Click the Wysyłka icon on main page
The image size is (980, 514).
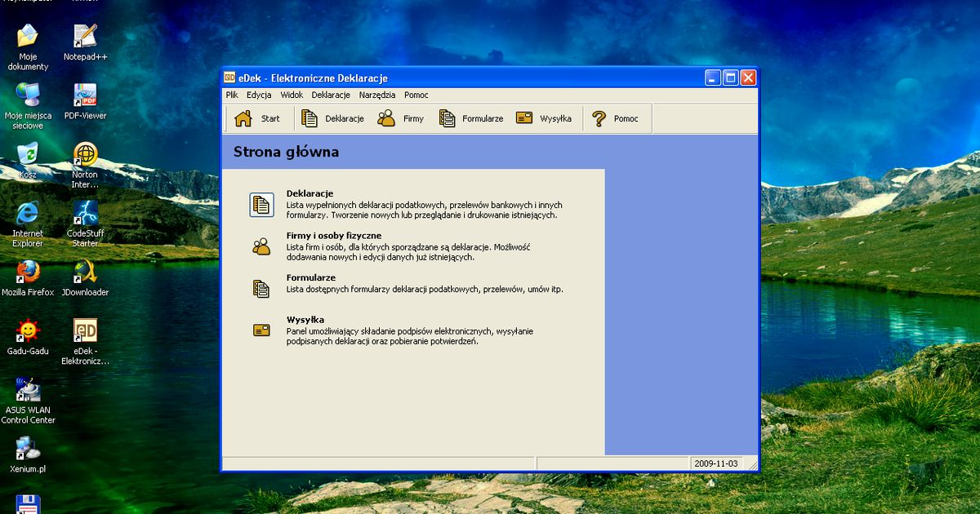click(261, 330)
